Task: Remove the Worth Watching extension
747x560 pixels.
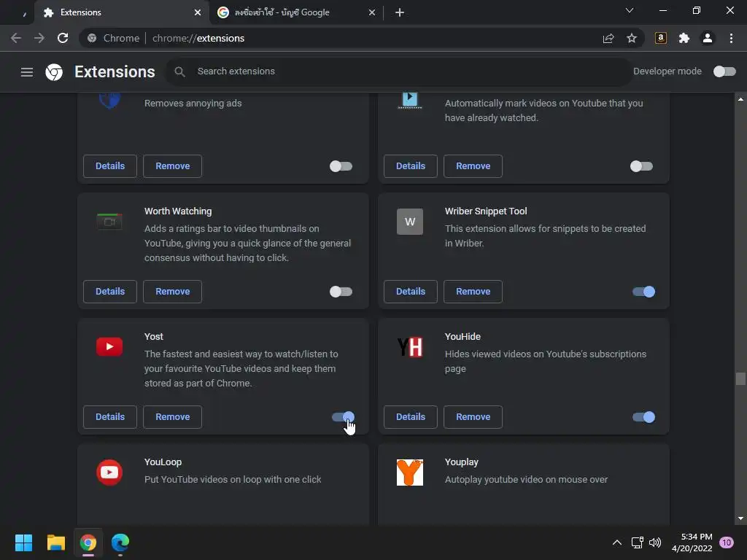Action: pos(172,292)
